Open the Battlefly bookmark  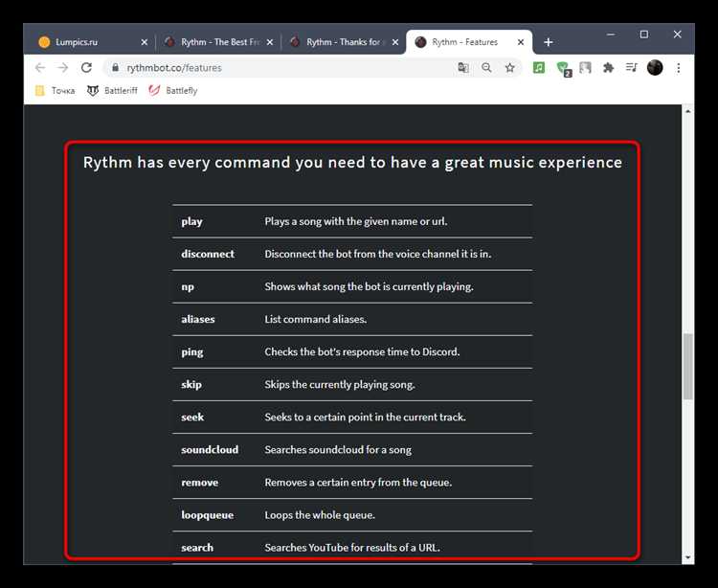click(173, 91)
